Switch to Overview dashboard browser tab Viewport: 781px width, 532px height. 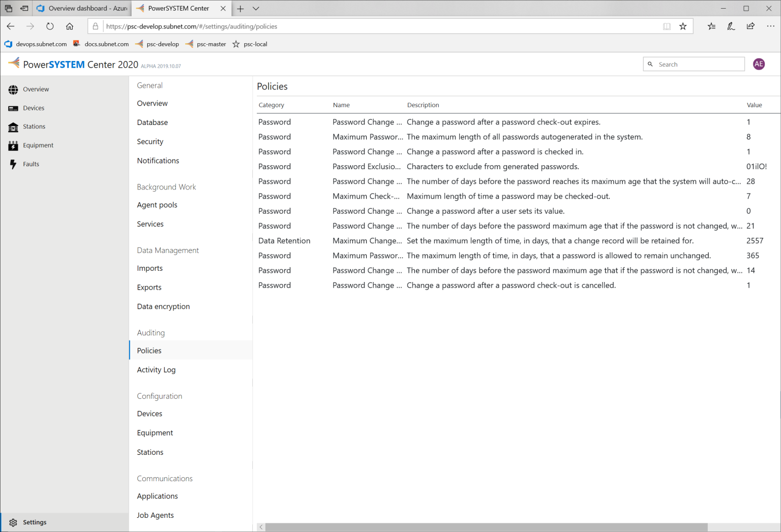click(82, 9)
